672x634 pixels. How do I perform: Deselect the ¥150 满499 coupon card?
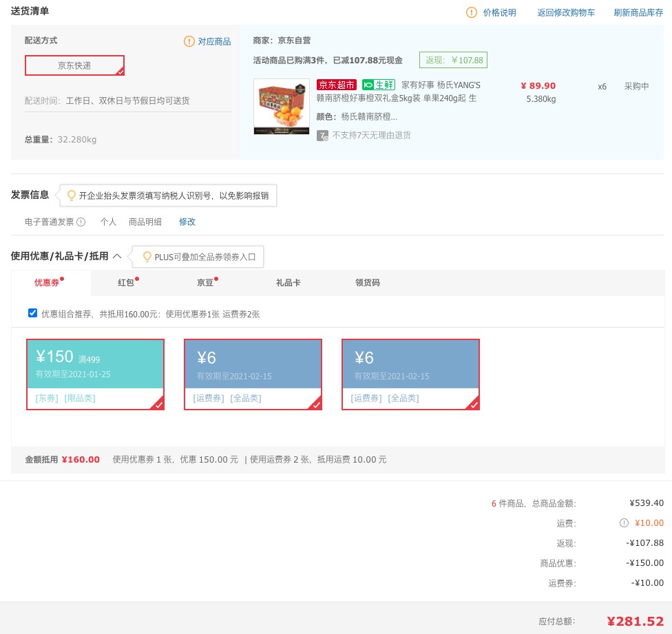pyautogui.click(x=95, y=374)
